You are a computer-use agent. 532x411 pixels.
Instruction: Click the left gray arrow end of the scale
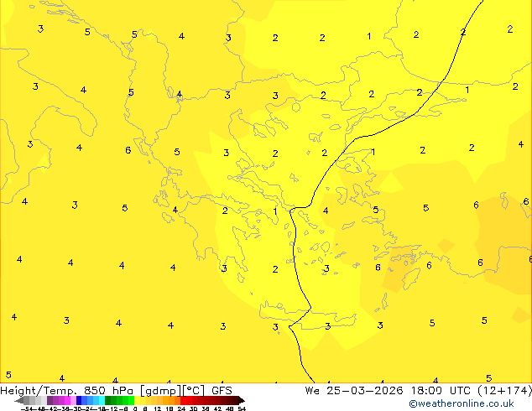[19, 400]
